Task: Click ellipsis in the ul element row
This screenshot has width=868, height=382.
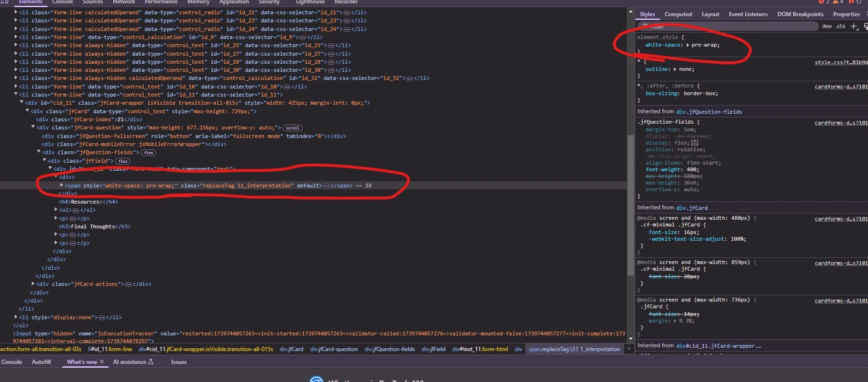Action: [76, 210]
